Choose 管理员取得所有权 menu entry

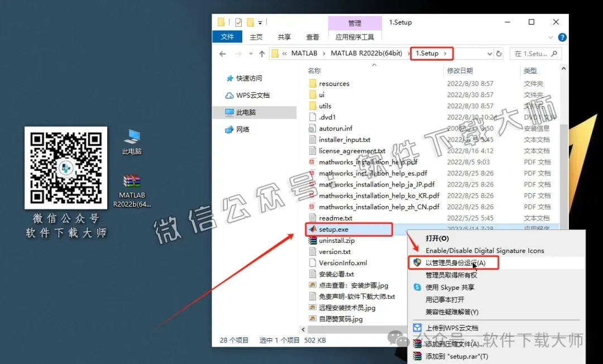(452, 275)
